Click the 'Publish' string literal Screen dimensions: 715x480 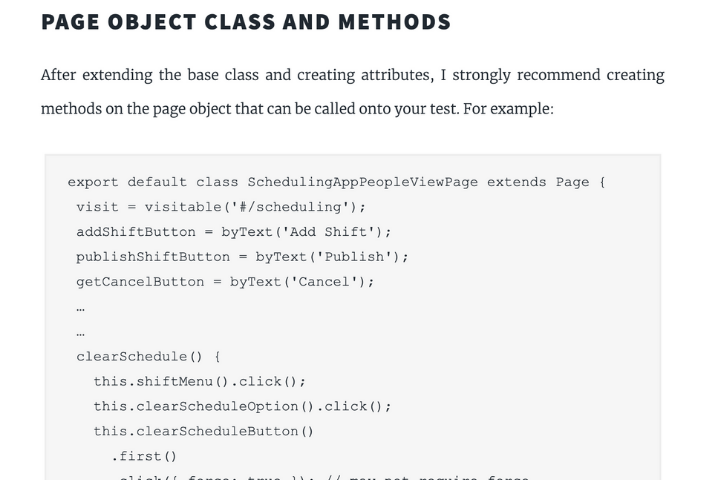353,257
